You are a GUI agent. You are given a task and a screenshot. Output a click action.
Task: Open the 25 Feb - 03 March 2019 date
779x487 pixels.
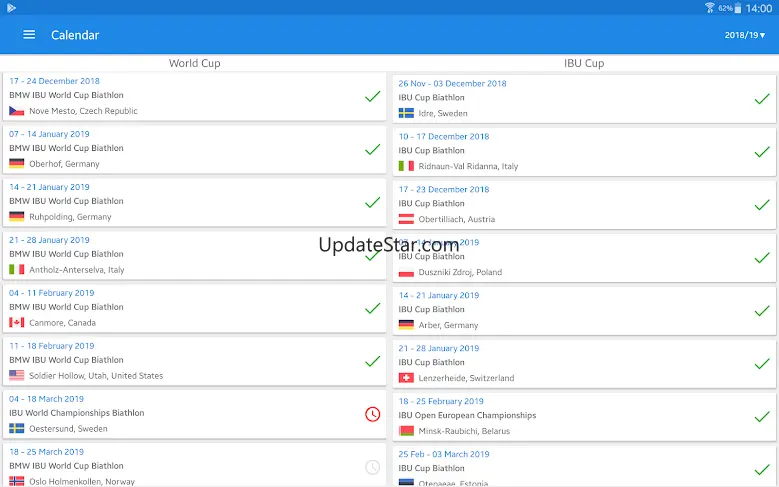click(444, 454)
